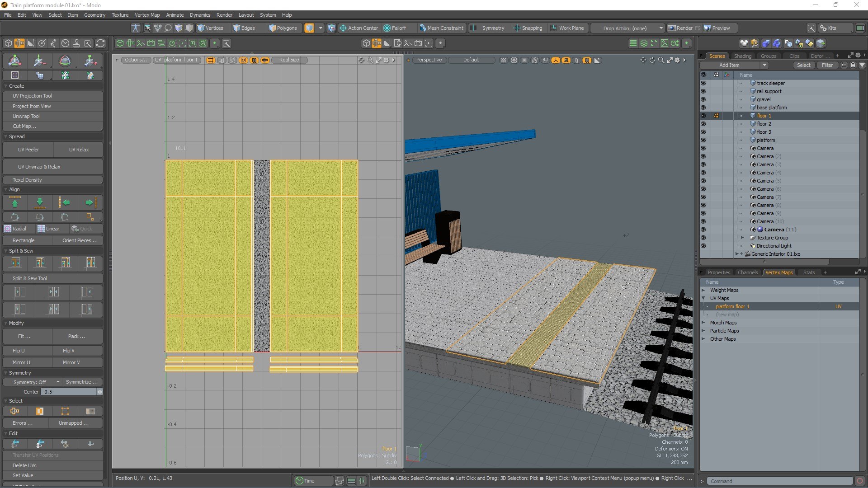Open Drop Action dropdown
868x488 pixels.
pos(628,28)
